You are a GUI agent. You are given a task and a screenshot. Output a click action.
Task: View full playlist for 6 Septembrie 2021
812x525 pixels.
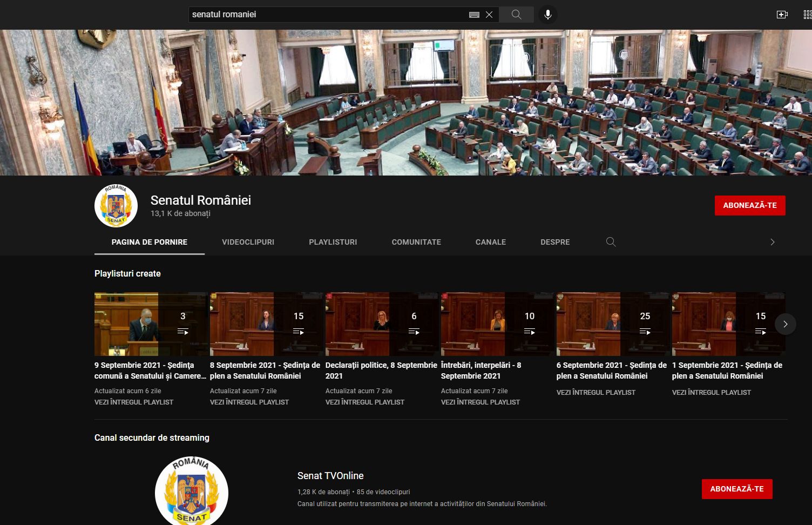coord(596,393)
